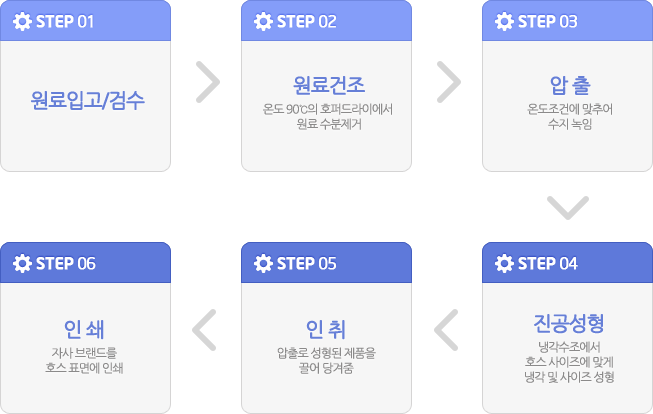This screenshot has width=653, height=414.
Task: Click the 원료입고/검수 title text
Action: (87, 100)
